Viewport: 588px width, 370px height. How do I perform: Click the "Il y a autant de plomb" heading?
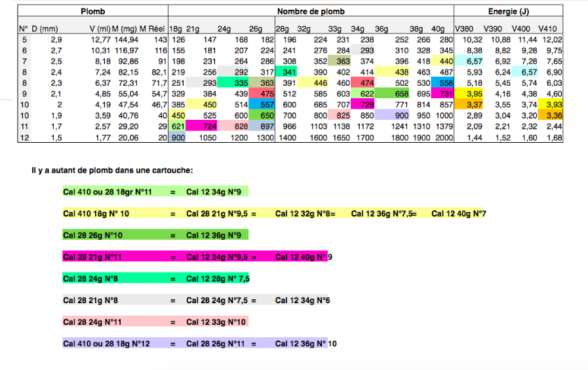pyautogui.click(x=111, y=170)
